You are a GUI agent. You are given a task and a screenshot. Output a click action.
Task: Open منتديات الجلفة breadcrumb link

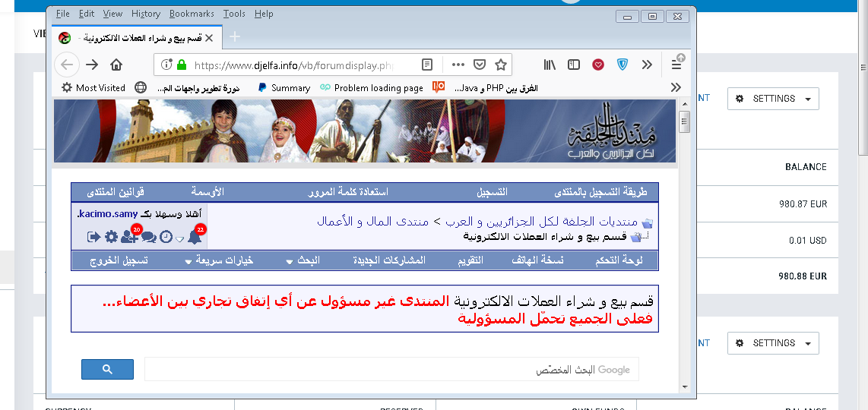540,222
